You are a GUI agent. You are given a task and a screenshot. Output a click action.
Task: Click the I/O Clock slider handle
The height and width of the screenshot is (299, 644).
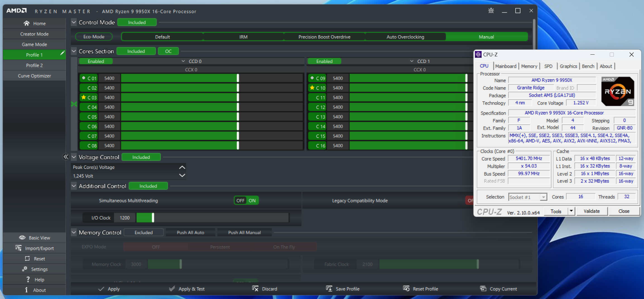click(153, 218)
